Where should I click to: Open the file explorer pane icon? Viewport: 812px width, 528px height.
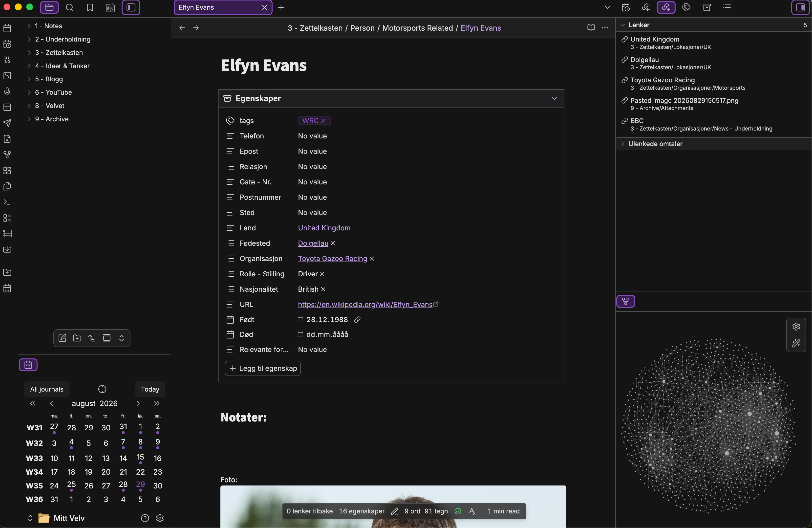(x=49, y=7)
